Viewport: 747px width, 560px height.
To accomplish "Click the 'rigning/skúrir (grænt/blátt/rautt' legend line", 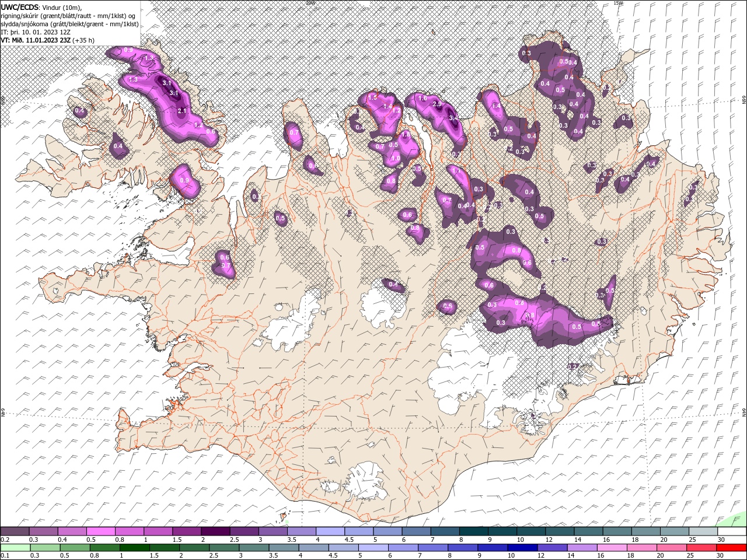I will [69, 16].
